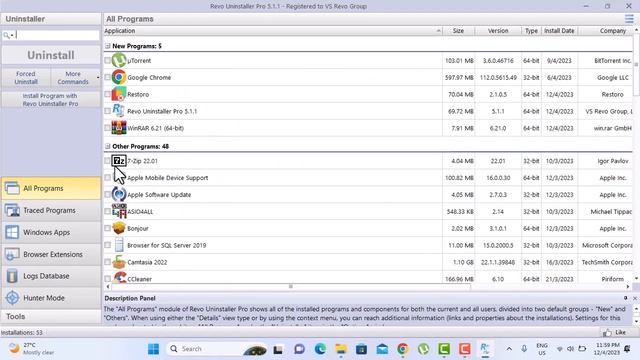Collapse the New Programs group
This screenshot has height=360, width=640.
108,46
